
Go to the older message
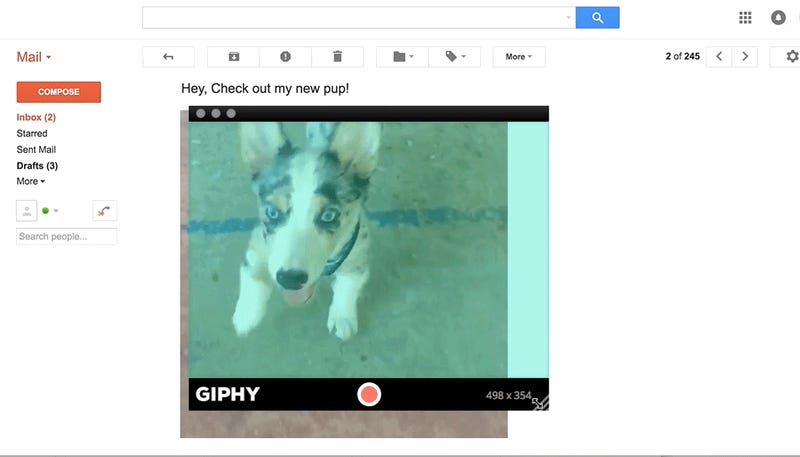[x=745, y=57]
